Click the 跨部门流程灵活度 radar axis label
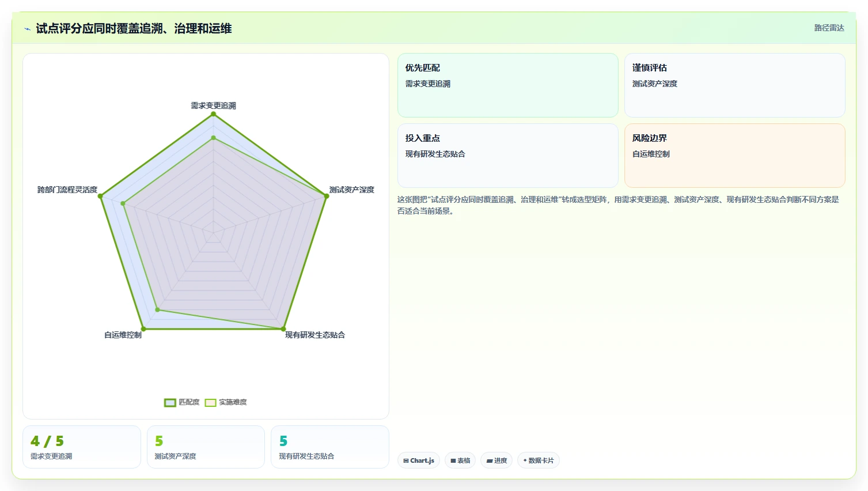This screenshot has width=868, height=491. 67,190
